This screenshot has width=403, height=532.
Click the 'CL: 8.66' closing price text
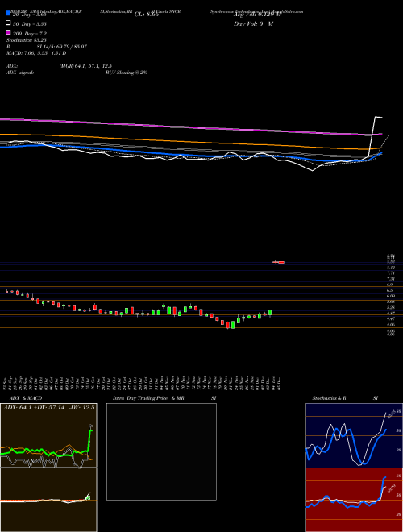click(x=147, y=15)
